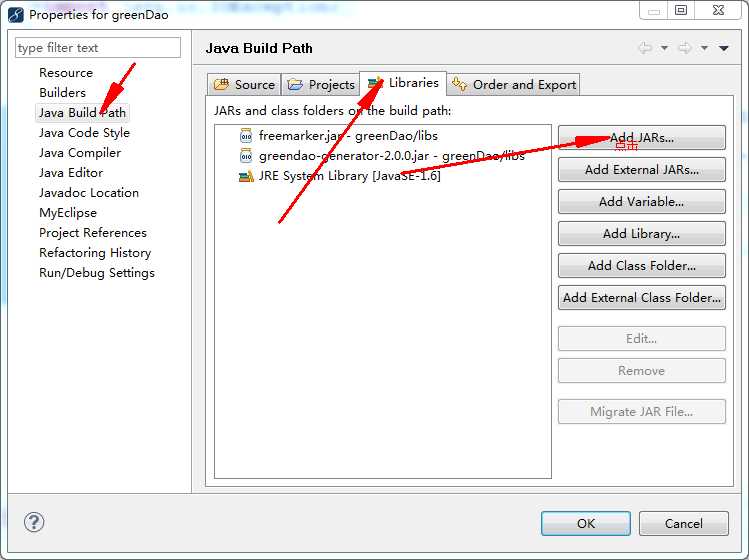
Task: Click the back navigation arrow icon
Action: (645, 48)
